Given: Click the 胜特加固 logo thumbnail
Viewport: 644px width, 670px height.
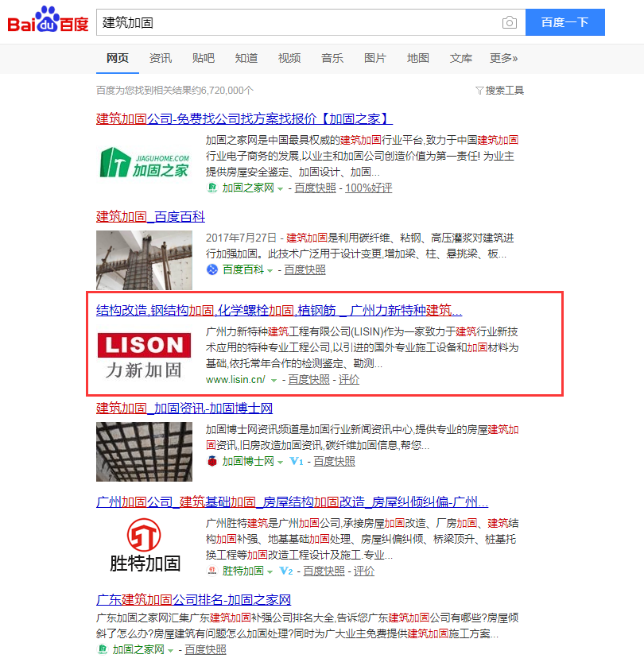Looking at the screenshot, I should [x=145, y=546].
